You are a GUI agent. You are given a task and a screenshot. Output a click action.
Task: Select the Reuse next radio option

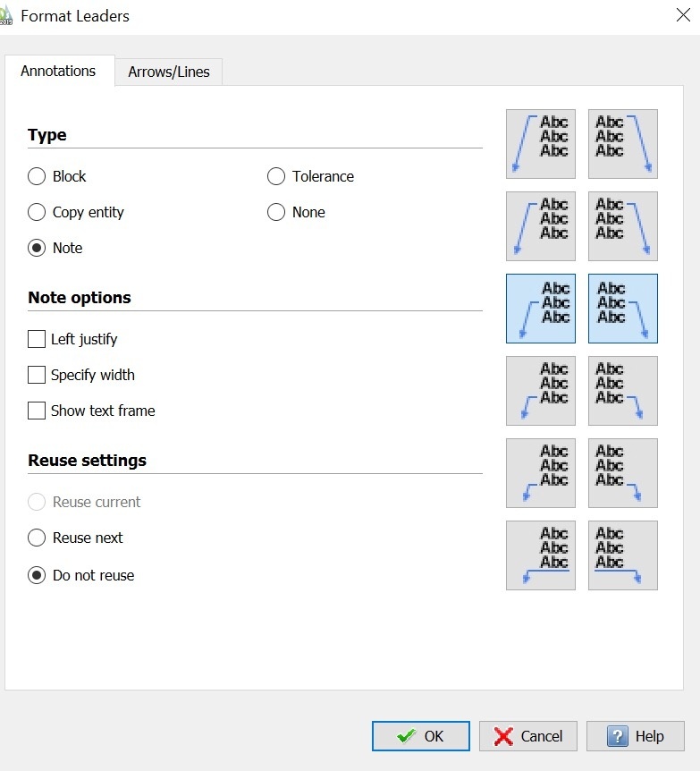[x=37, y=538]
